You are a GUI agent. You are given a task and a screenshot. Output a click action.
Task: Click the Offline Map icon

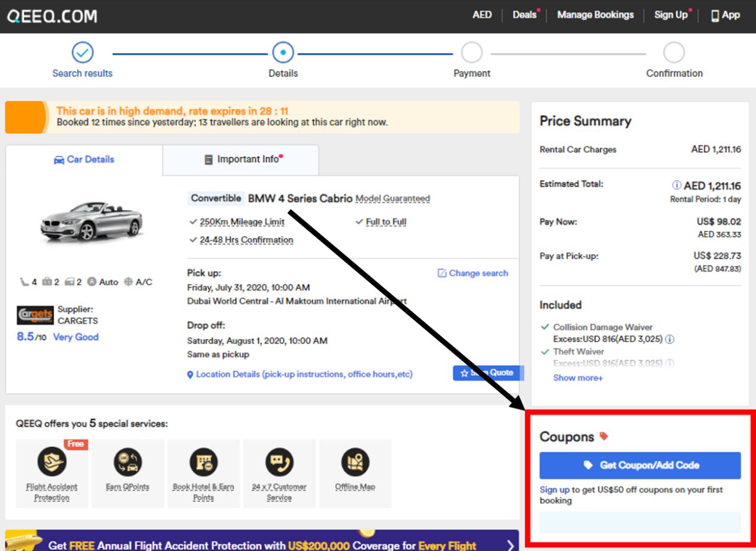[355, 462]
